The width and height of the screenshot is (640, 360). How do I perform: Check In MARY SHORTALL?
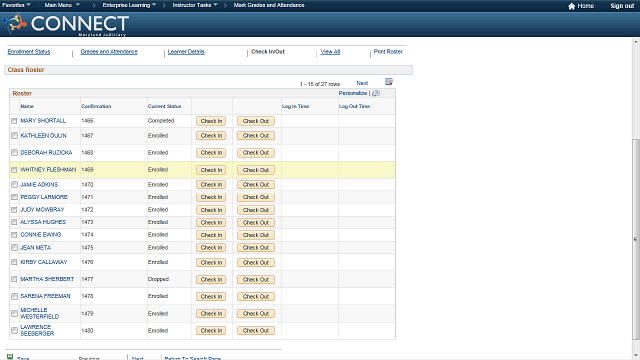211,121
